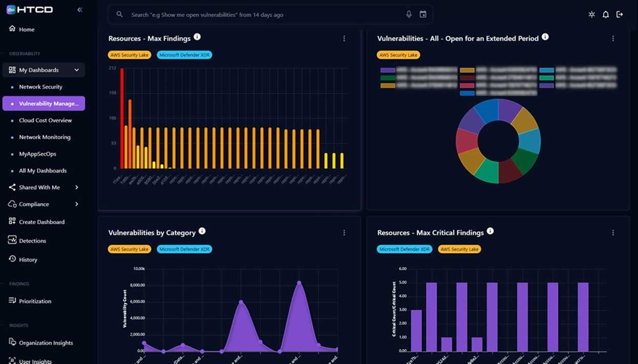Screen dimensions: 638x364
Task: Open the voice search microphone icon
Action: [x=408, y=14]
